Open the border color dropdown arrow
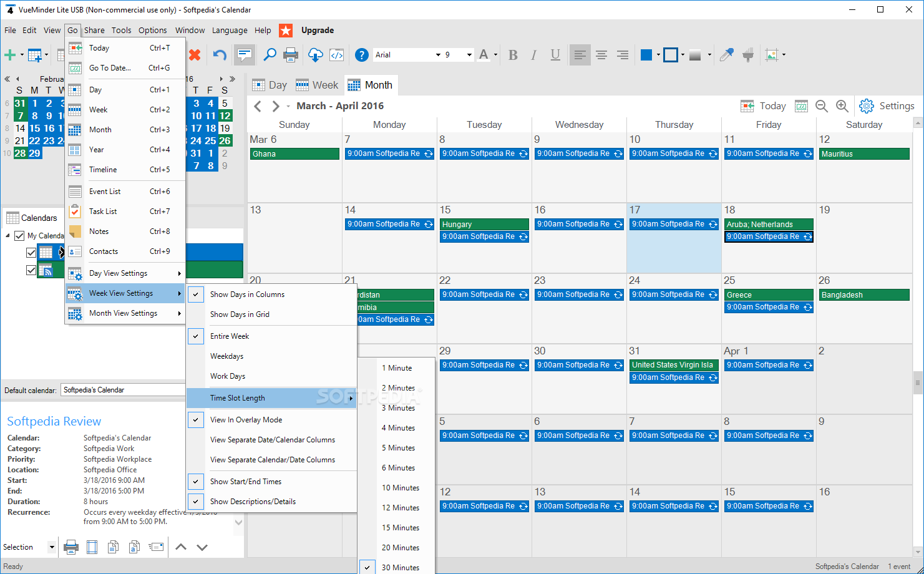This screenshot has width=924, height=574. [683, 55]
